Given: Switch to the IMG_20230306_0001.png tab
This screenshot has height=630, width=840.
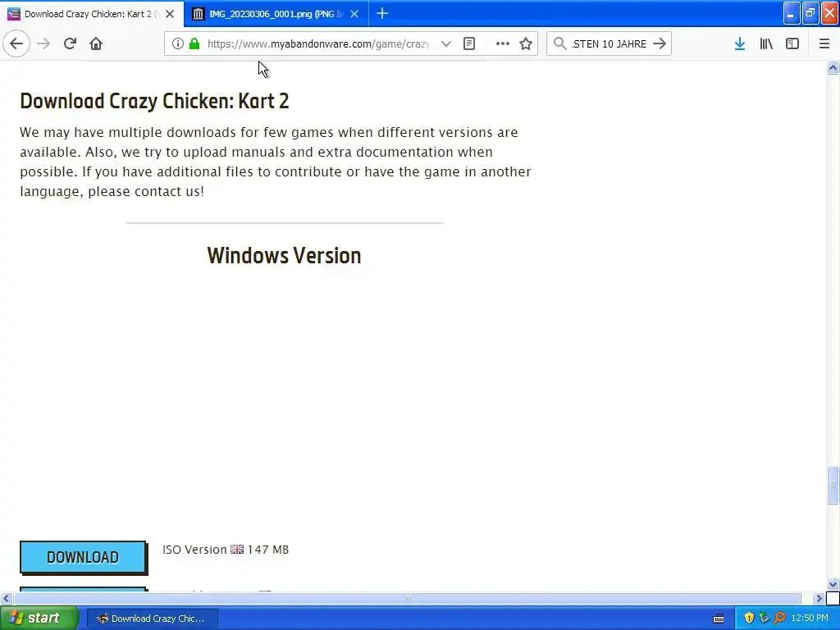Looking at the screenshot, I should 276,14.
